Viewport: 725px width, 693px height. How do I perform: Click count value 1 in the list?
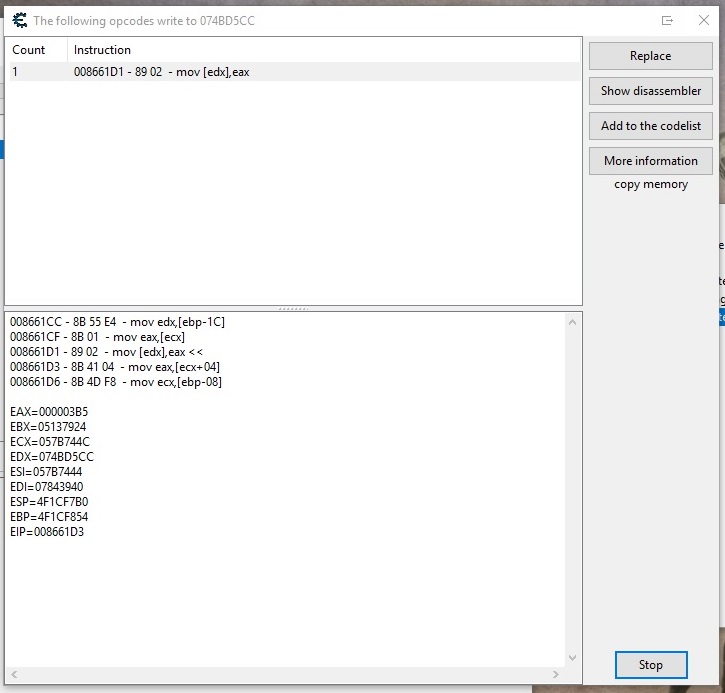[x=15, y=72]
